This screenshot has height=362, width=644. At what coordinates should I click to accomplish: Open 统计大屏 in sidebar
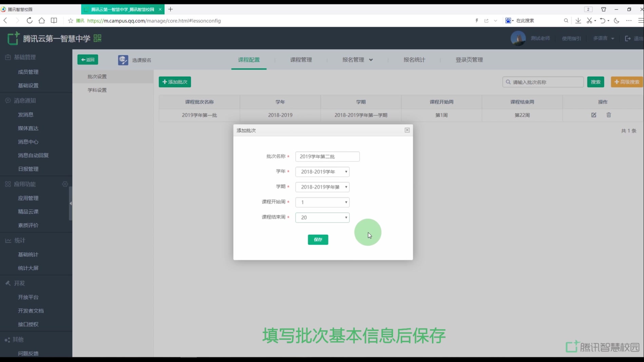click(x=28, y=268)
